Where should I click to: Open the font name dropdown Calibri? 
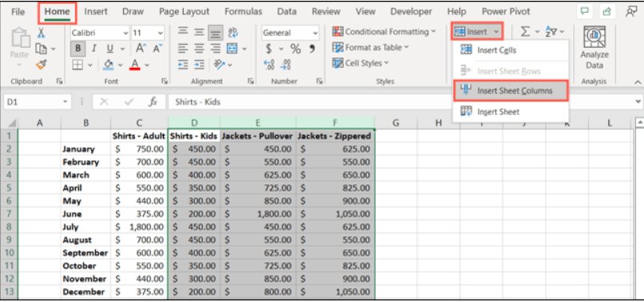[x=125, y=34]
